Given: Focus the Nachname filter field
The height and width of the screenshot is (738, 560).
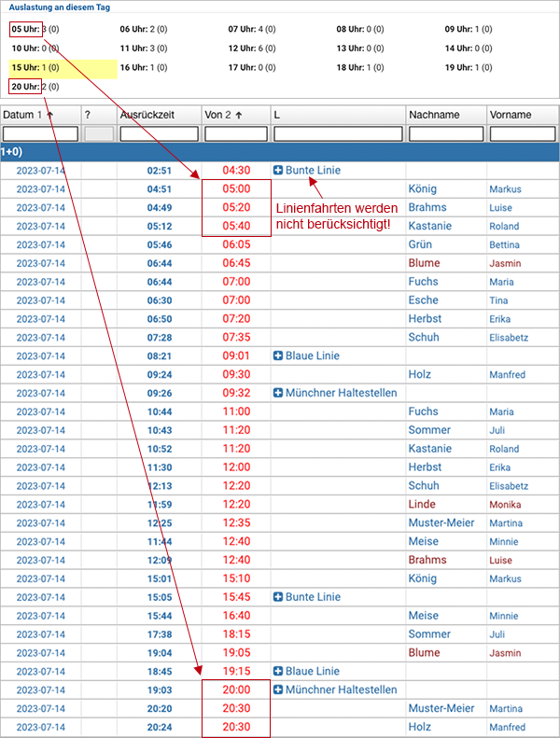Looking at the screenshot, I should click(446, 133).
